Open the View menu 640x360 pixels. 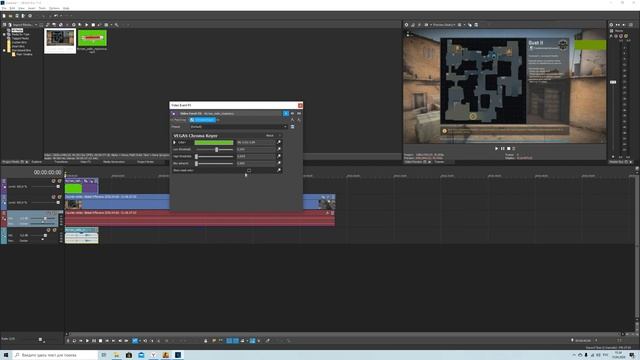point(21,8)
